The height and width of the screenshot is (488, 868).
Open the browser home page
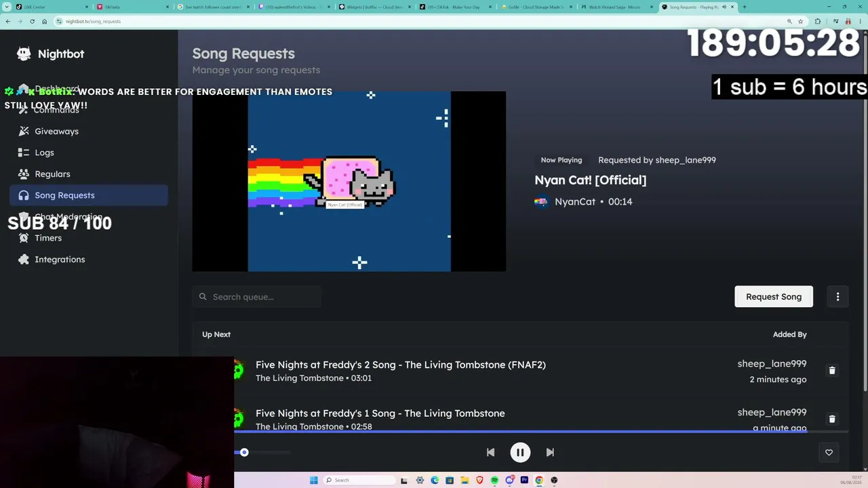[44, 21]
